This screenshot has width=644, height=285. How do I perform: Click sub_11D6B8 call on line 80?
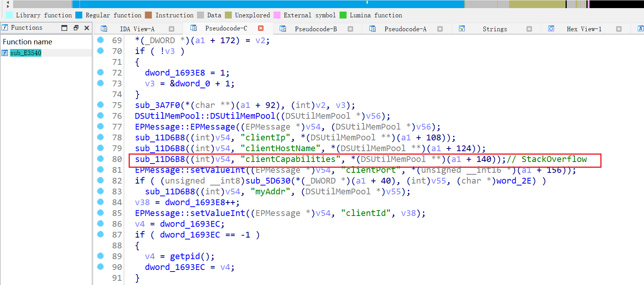pos(160,159)
